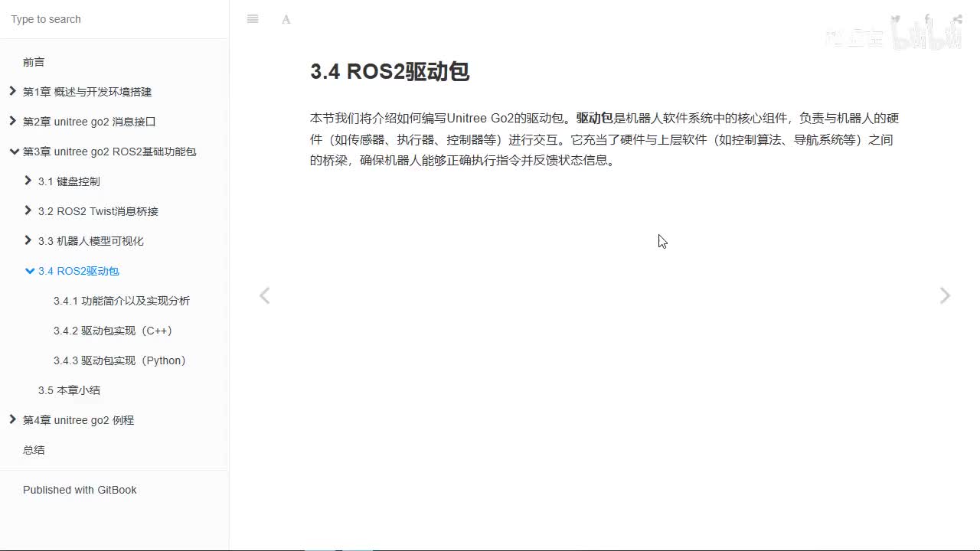This screenshot has height=551, width=980.
Task: Open font settings with the A icon
Action: tap(286, 19)
